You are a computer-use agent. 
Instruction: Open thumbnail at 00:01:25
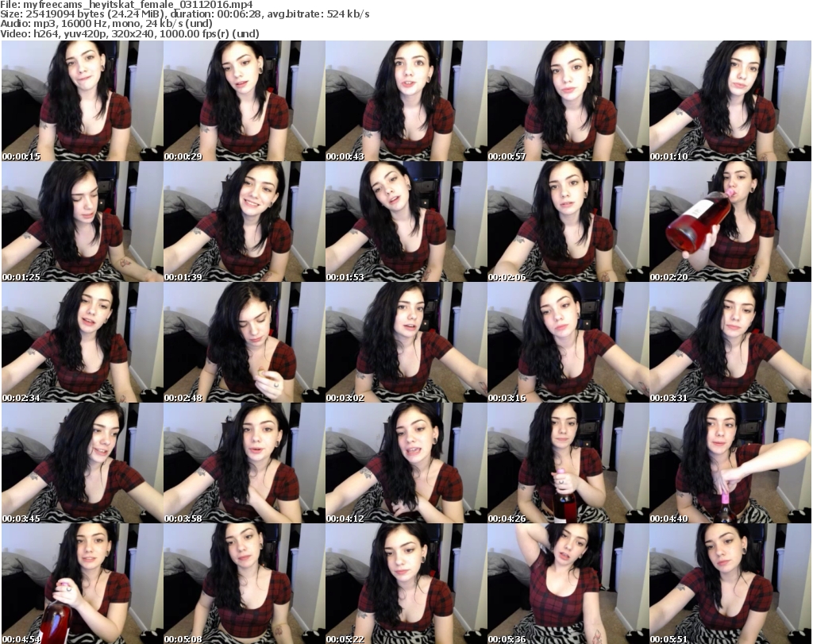tap(83, 222)
